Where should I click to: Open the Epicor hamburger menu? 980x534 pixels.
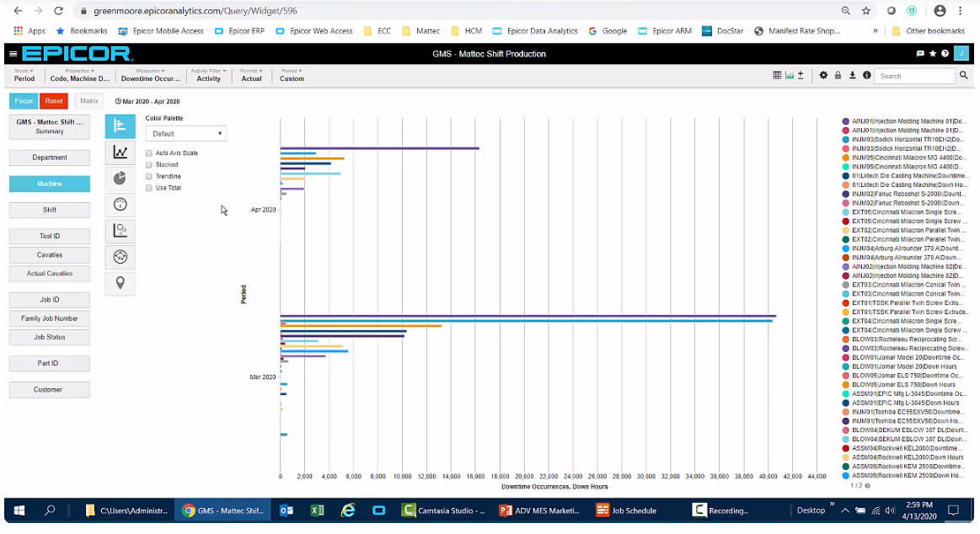click(x=13, y=54)
